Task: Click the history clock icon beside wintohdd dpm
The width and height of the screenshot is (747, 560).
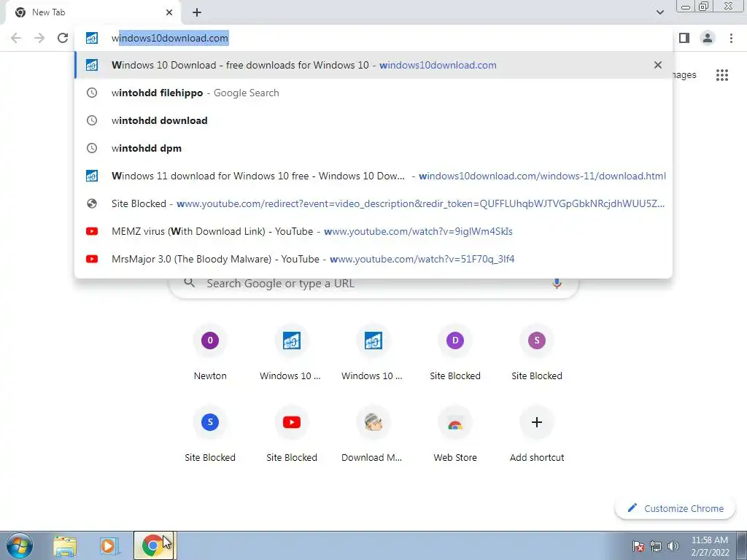Action: 92,148
